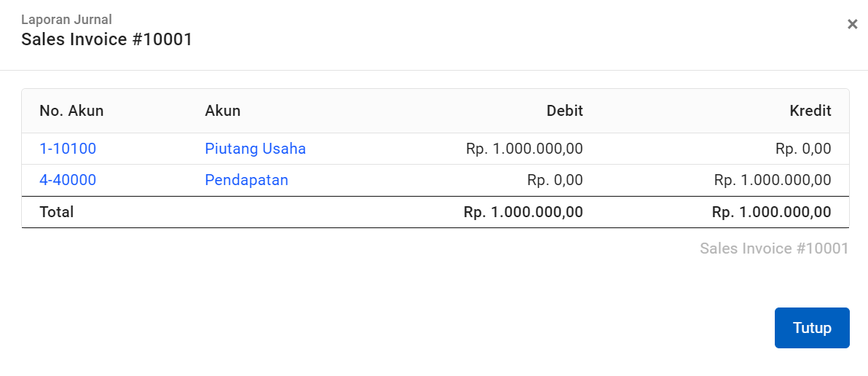868x376 pixels.
Task: Click the No. Akun column header
Action: (71, 111)
